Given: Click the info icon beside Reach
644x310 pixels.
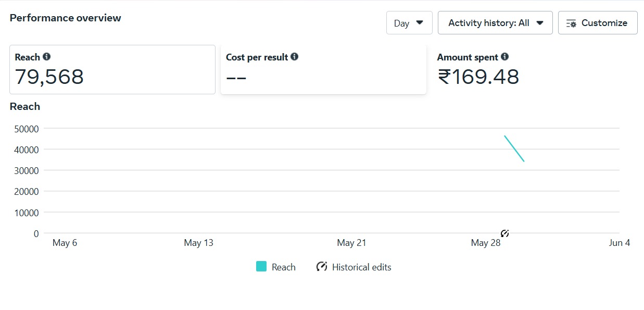Looking at the screenshot, I should tap(47, 57).
